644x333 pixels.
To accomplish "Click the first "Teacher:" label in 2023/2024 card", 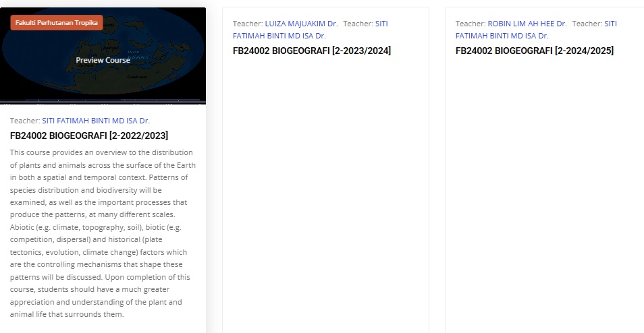I will [x=248, y=24].
